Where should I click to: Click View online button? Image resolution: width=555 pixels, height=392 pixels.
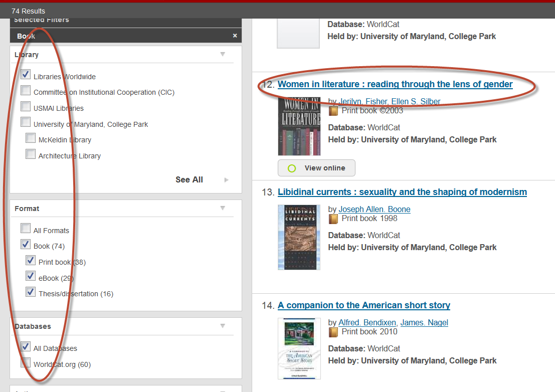coord(316,168)
